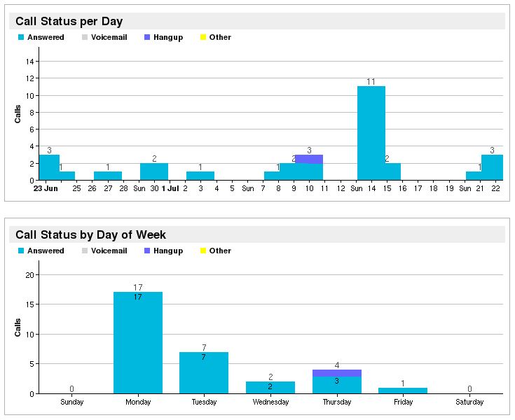Select the Friday bar with 1 call

point(403,391)
